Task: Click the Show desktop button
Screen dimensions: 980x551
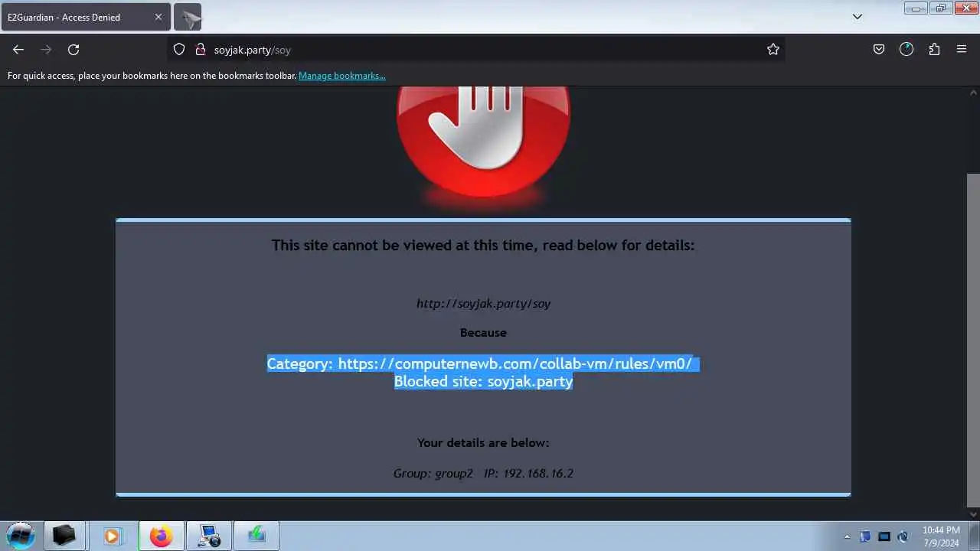Action: click(x=974, y=536)
